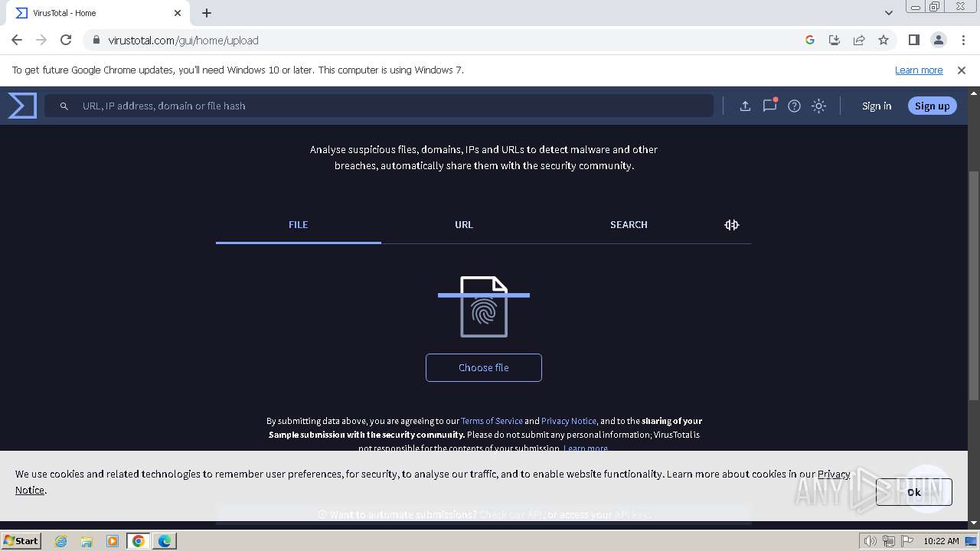Click the Sign up button
The height and width of the screenshot is (551, 980).
(932, 106)
